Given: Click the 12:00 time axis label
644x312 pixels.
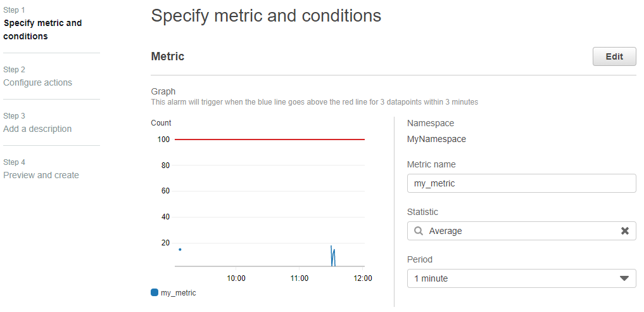Looking at the screenshot, I should tap(363, 278).
